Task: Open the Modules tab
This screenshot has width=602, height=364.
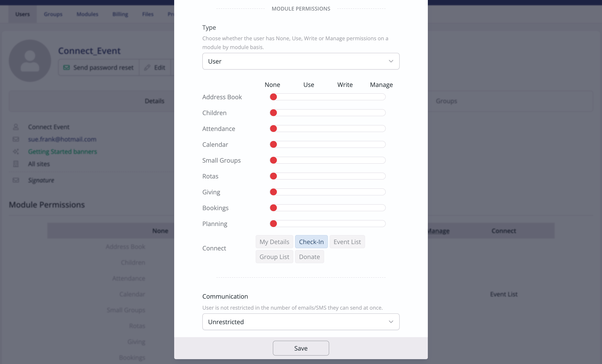Action: click(x=87, y=14)
